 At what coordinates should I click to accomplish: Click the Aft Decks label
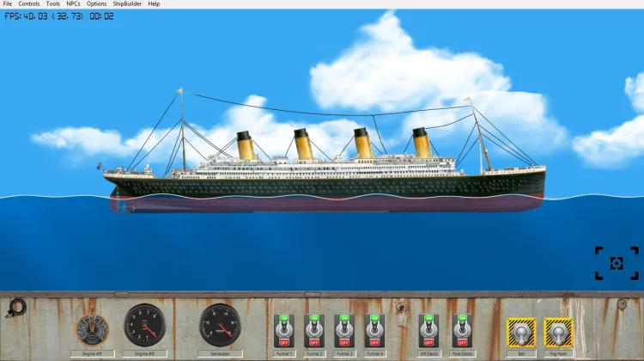(428, 353)
